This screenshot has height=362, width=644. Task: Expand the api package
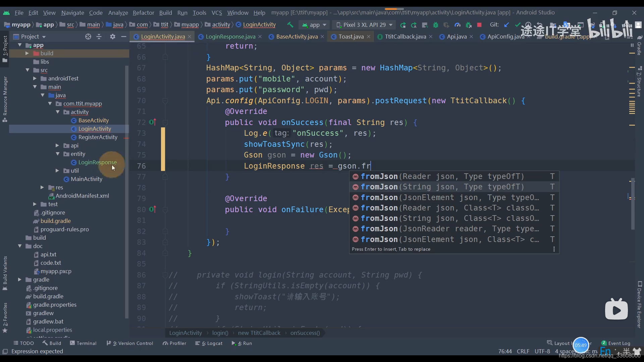point(57,145)
